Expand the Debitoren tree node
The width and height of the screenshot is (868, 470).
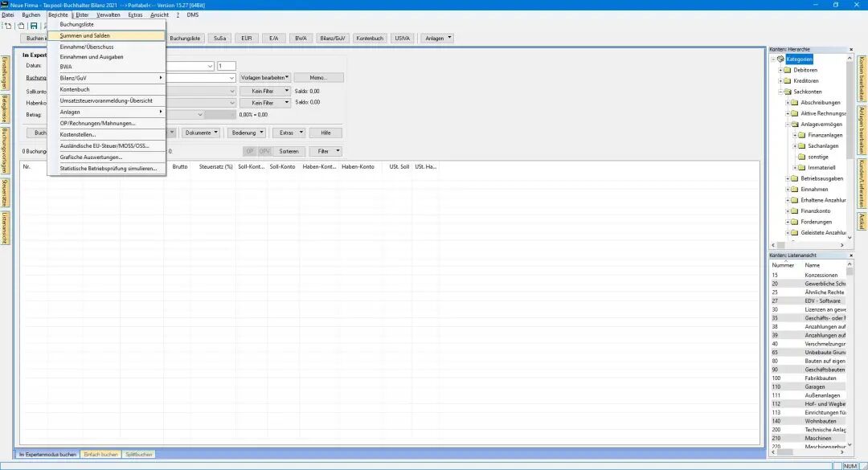coord(780,71)
